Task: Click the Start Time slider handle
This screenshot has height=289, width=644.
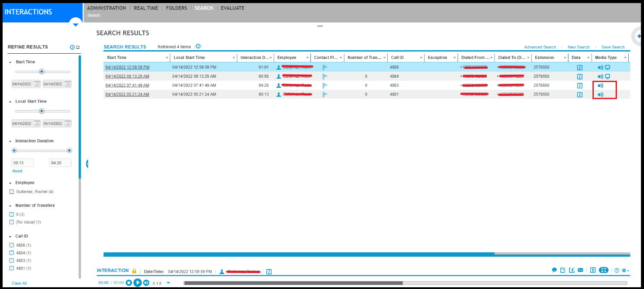Action: coord(42,72)
